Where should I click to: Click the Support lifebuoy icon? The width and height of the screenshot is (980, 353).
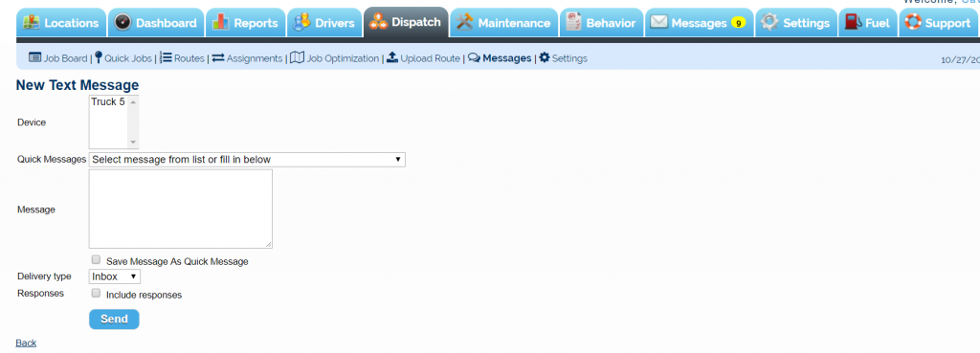pos(912,23)
